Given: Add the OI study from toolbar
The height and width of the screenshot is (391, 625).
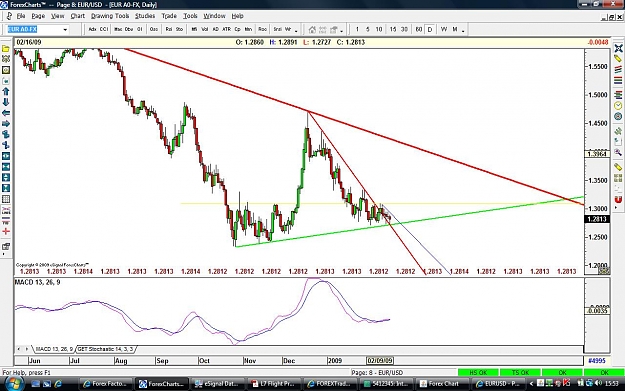Looking at the screenshot, I should point(140,29).
